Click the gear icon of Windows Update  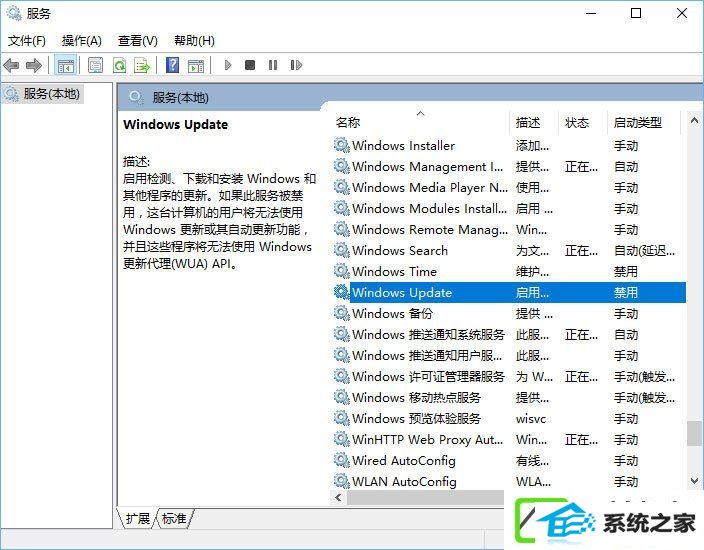coord(342,293)
